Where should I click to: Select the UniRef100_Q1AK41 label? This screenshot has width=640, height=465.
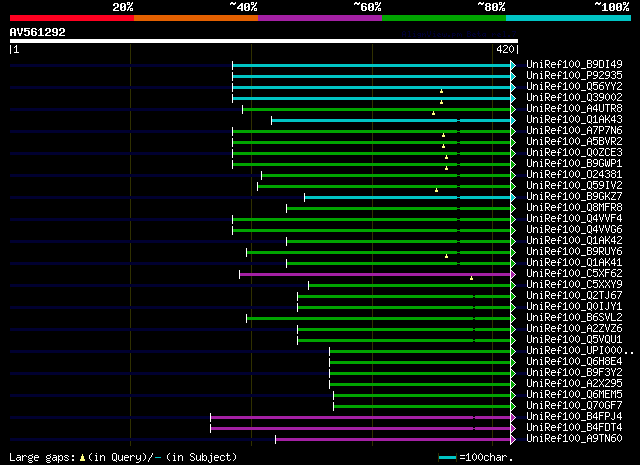click(x=574, y=263)
